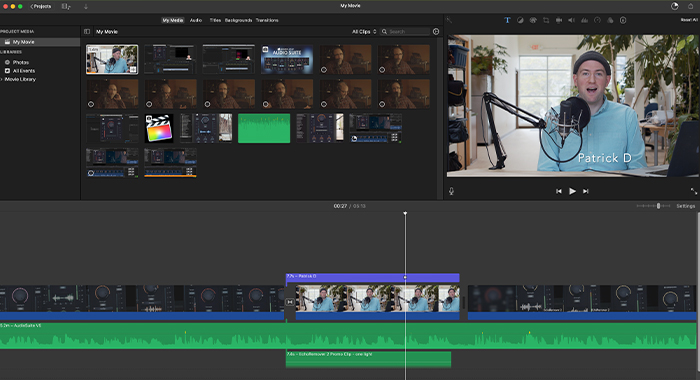Go back to Projects

point(41,6)
